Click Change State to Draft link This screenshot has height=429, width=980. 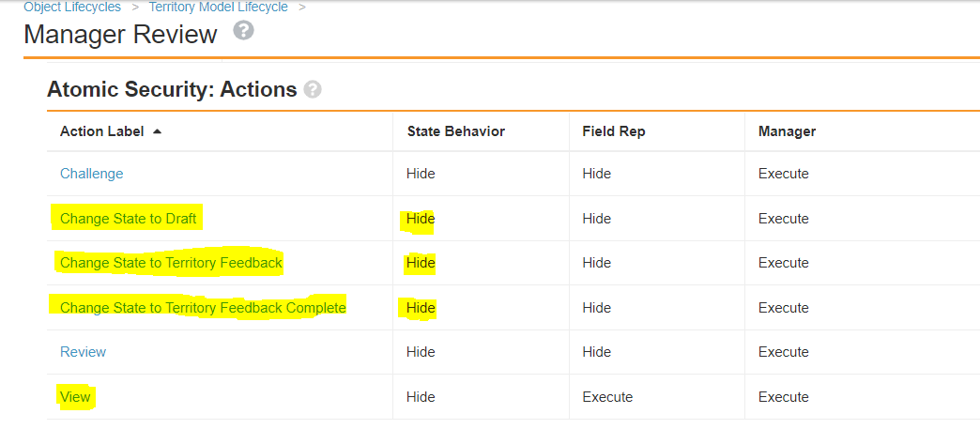pos(129,219)
